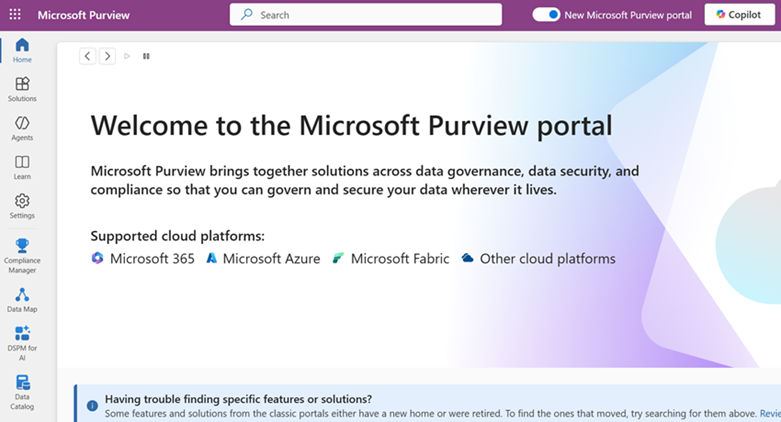781x422 pixels.
Task: Open the Agents section
Action: (22, 128)
